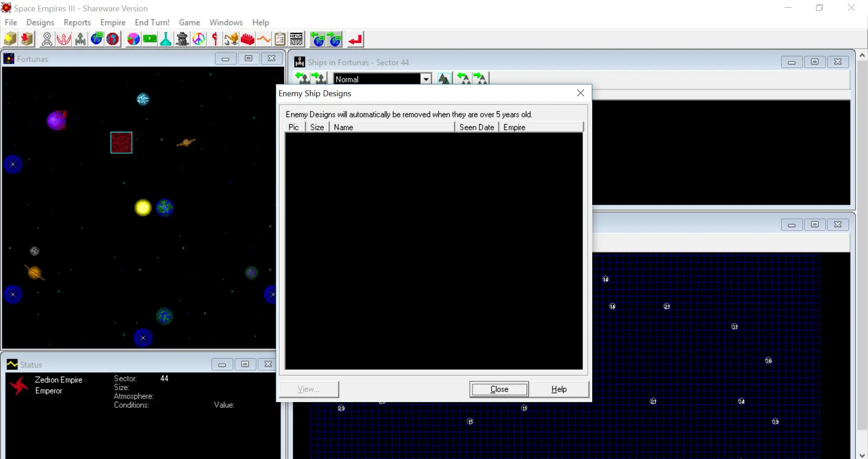
Task: Click the globe with right green arrow icon
Action: [x=335, y=39]
